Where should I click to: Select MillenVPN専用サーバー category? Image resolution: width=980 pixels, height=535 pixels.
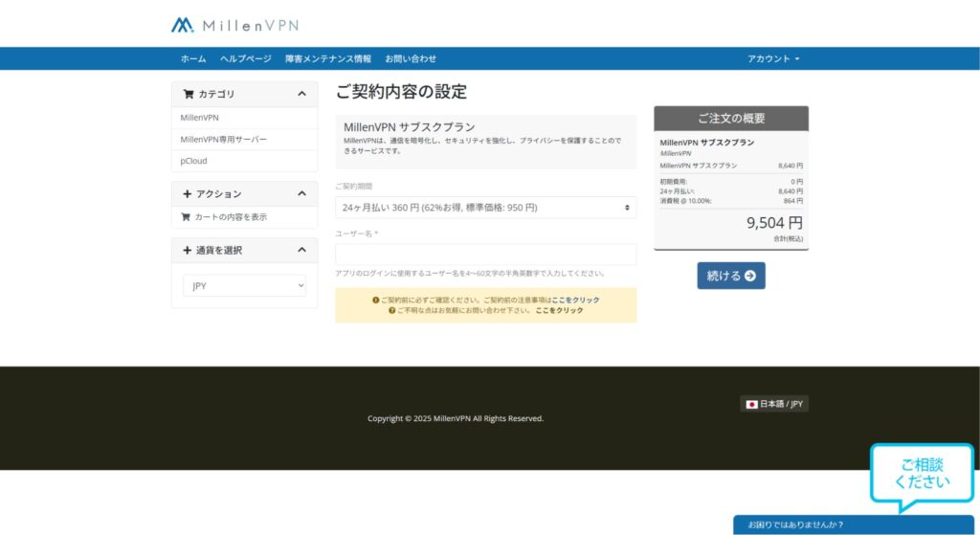[244, 140]
